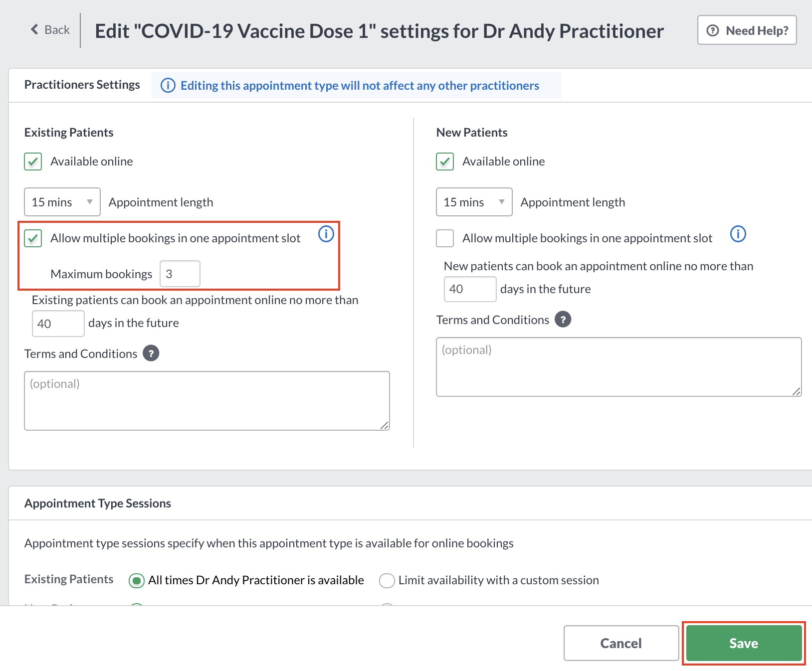This screenshot has width=812, height=671.
Task: Open New Patients appointment length dropdown
Action: point(474,202)
